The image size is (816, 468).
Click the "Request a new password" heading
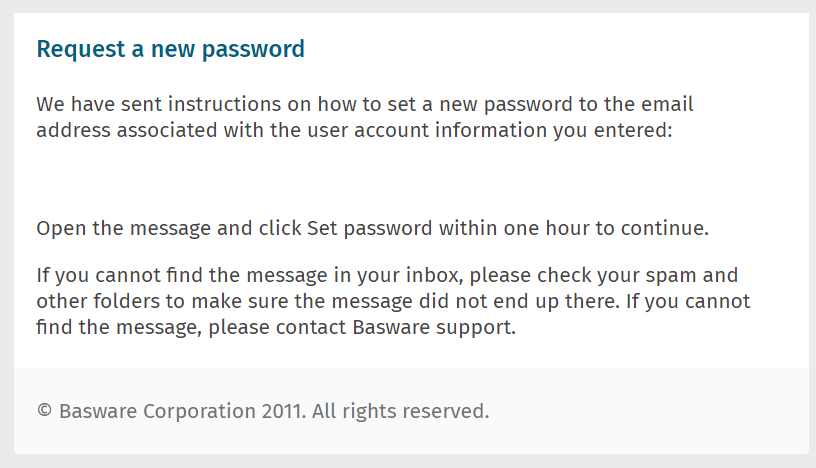[x=170, y=49]
